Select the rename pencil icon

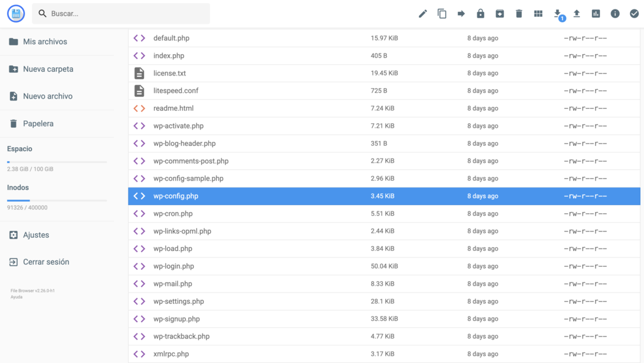coord(423,13)
